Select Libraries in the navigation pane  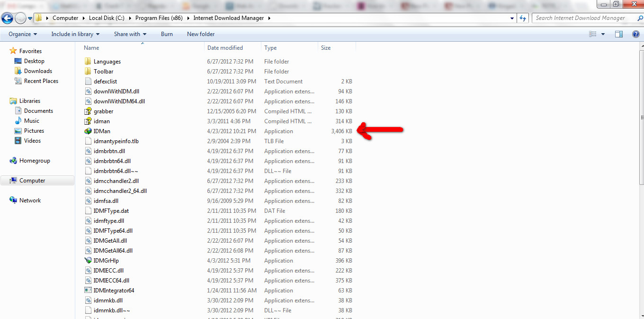(29, 101)
